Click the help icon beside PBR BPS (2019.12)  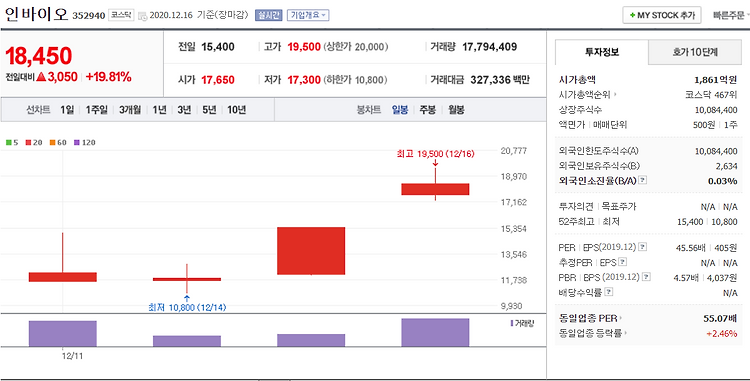[647, 277]
